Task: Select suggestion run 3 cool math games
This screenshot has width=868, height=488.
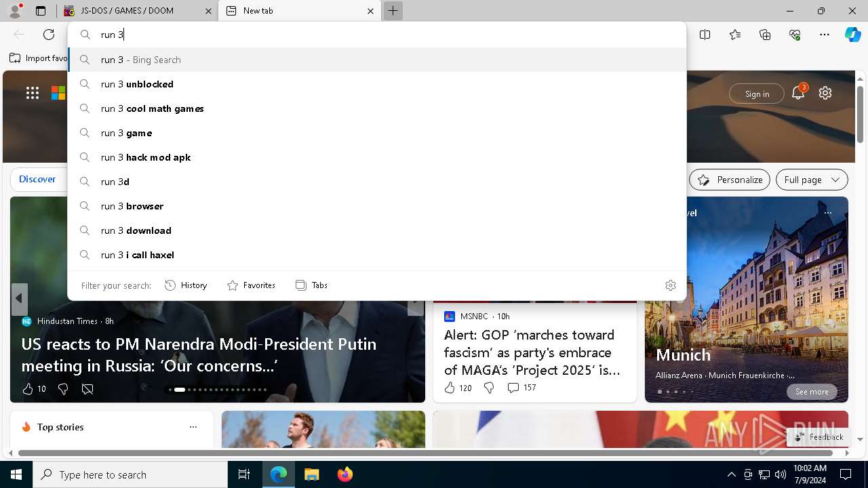Action: [x=377, y=108]
